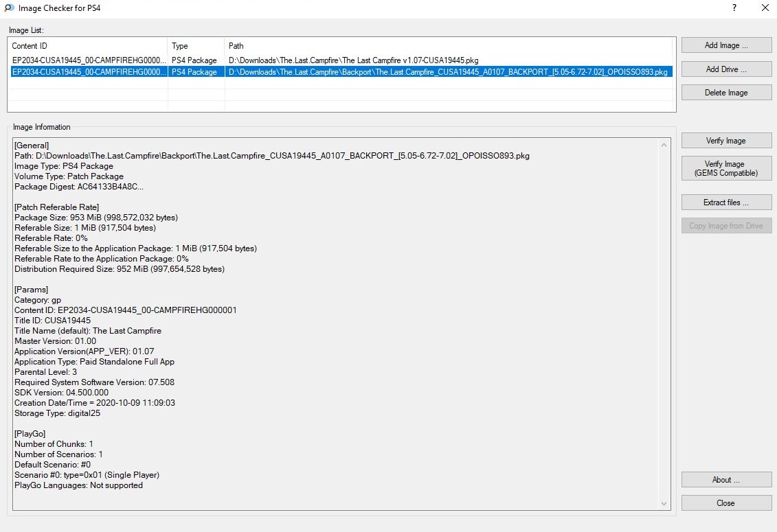Click the Category: gp line
Image resolution: width=777 pixels, height=532 pixels.
[38, 300]
